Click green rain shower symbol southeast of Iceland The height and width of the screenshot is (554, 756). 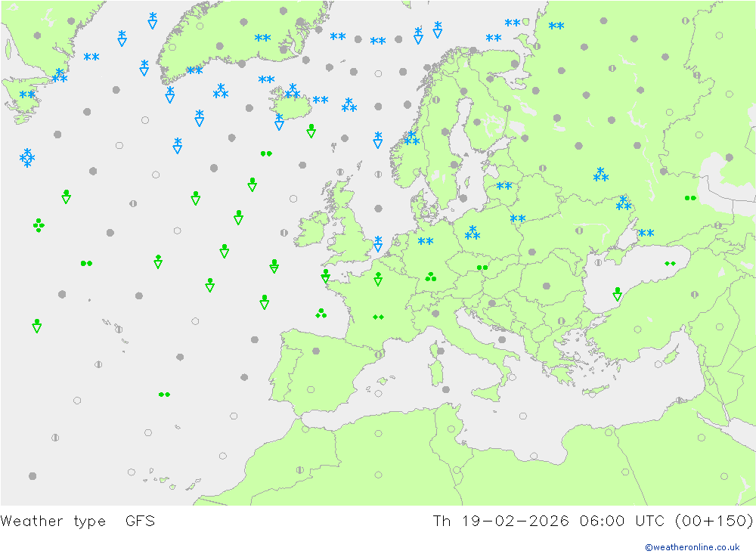pos(311,131)
